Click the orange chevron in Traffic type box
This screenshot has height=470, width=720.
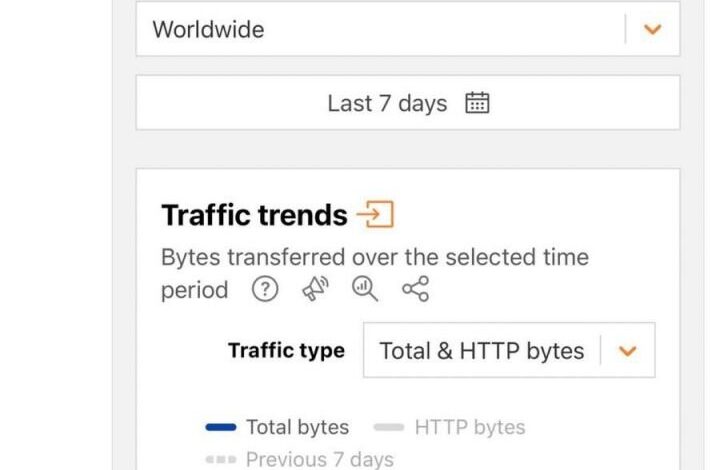[x=628, y=351]
